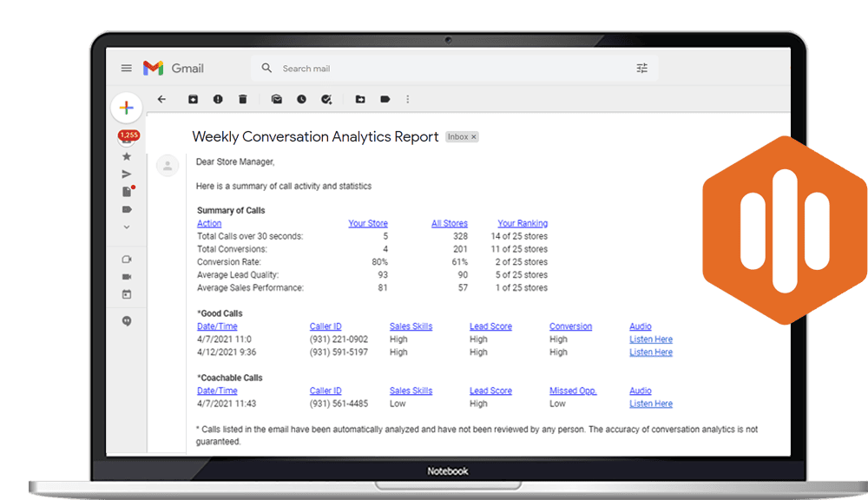Click Caller ID header under Coachable Calls
This screenshot has width=868, height=500.
pyautogui.click(x=325, y=391)
